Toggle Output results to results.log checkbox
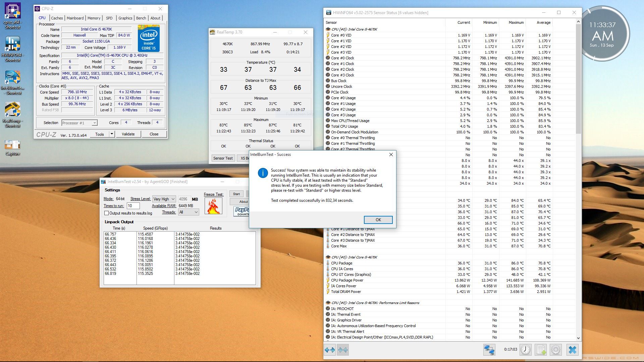644x362 pixels. pos(106,213)
